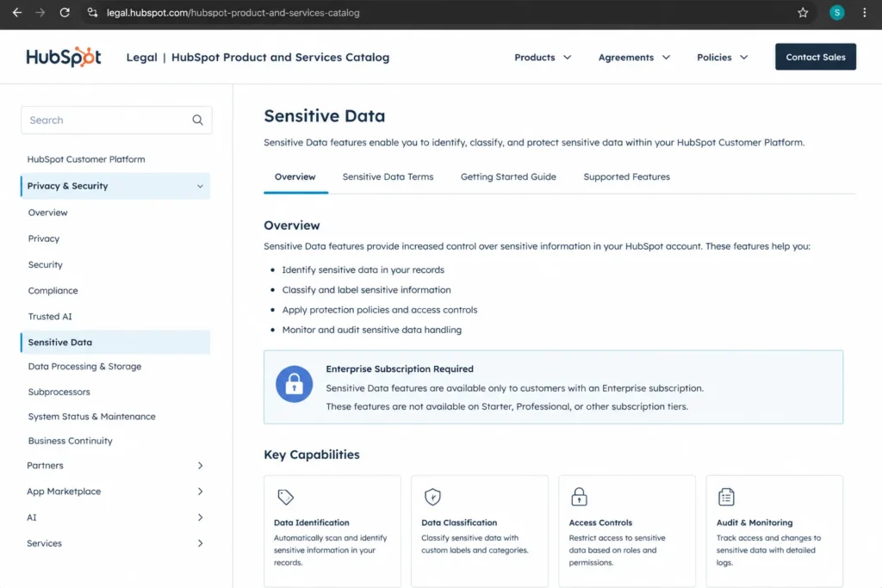
Task: Open HubSpot Customer Platform in sidebar
Action: pyautogui.click(x=86, y=159)
